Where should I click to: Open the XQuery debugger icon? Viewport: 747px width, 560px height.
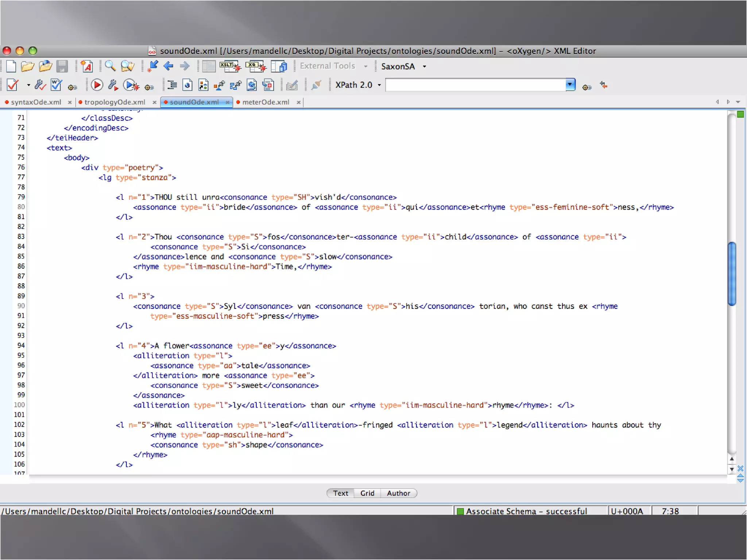255,66
